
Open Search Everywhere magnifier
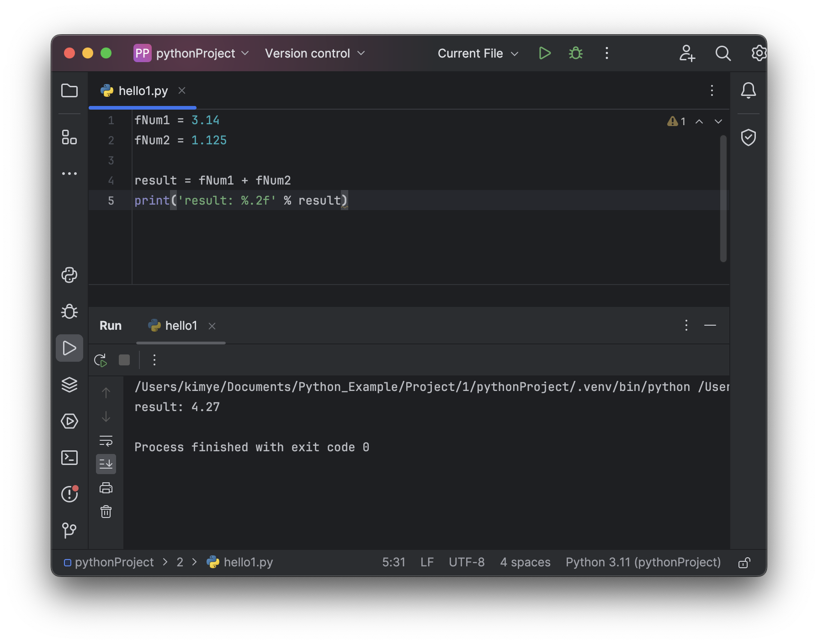723,53
